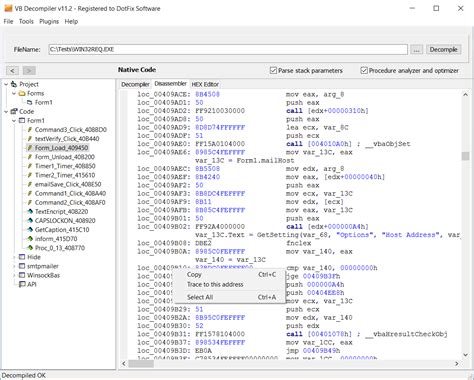Screen dimensions: 474x380
Task: Expand the smtpmailer module node
Action: pos(14,266)
